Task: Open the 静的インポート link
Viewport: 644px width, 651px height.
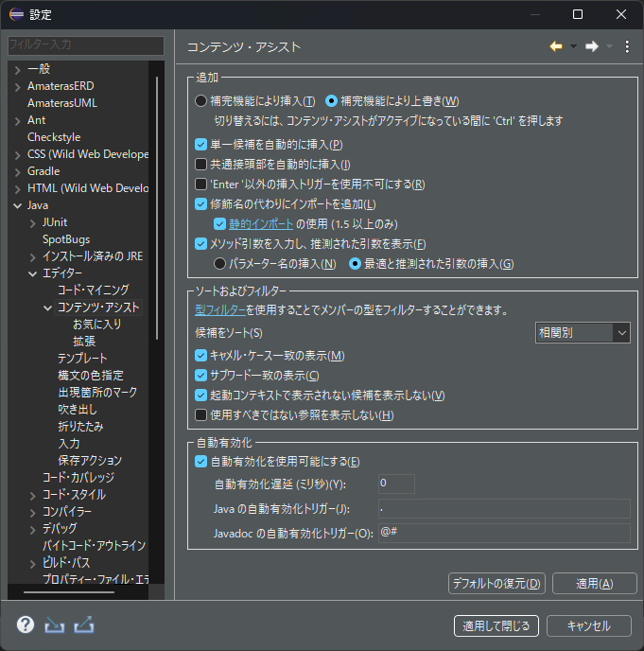Action: [x=261, y=224]
